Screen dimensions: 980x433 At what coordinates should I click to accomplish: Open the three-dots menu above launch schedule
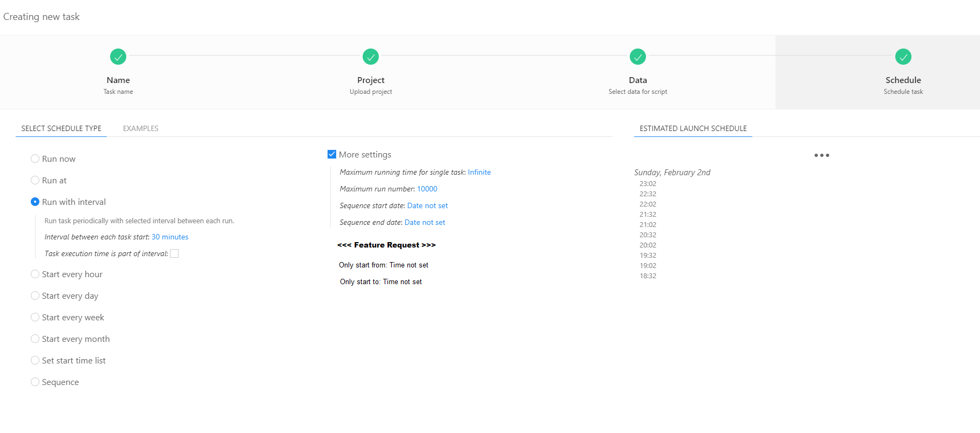coord(821,155)
